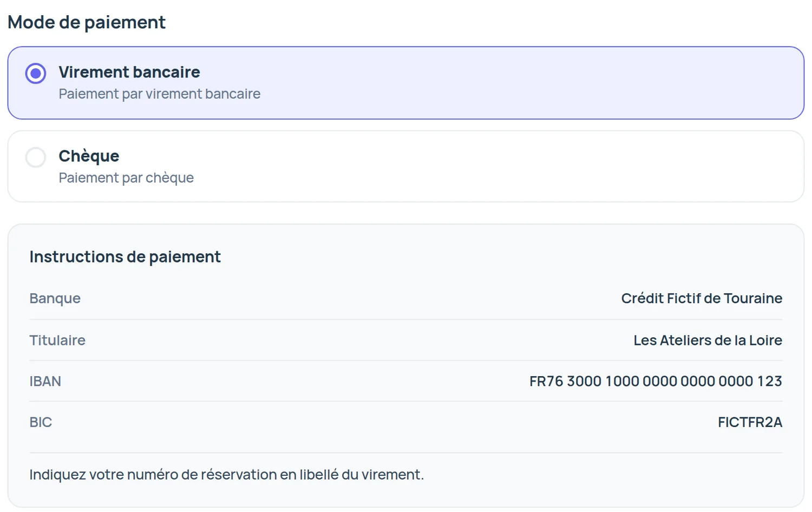Select the Virement bancaire radio button
This screenshot has height=512, width=812.
tap(36, 73)
